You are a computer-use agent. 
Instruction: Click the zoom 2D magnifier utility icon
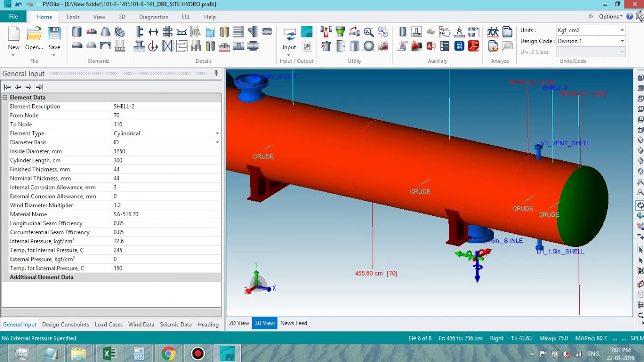(x=369, y=32)
